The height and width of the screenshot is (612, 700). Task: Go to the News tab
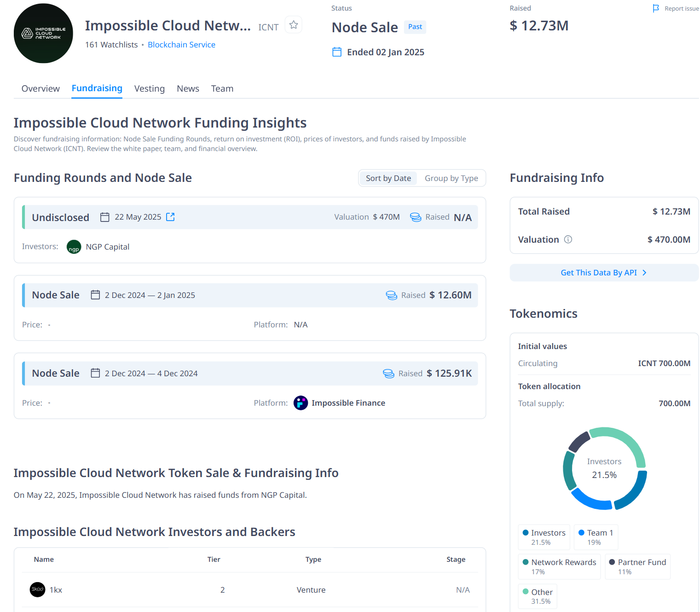[x=188, y=88]
